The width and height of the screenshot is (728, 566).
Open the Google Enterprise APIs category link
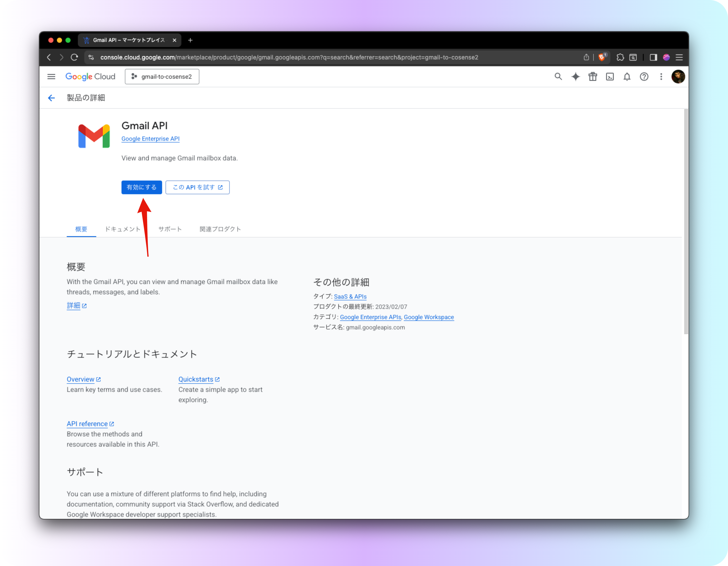[370, 317]
